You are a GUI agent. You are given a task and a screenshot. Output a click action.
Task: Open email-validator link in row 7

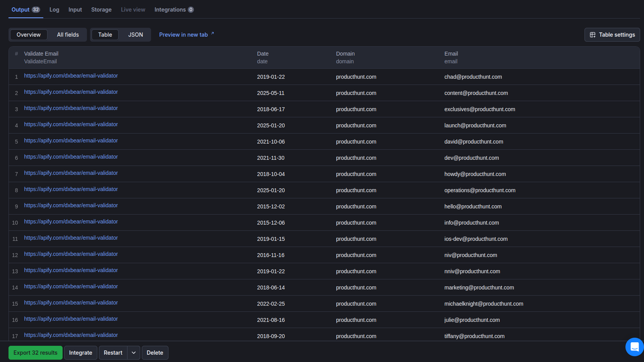[71, 173]
